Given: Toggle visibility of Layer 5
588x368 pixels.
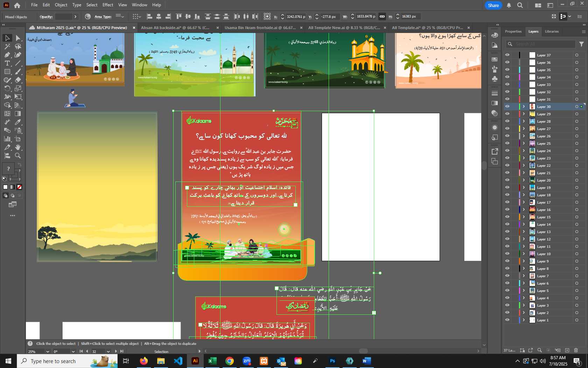Looking at the screenshot, I should point(507,291).
